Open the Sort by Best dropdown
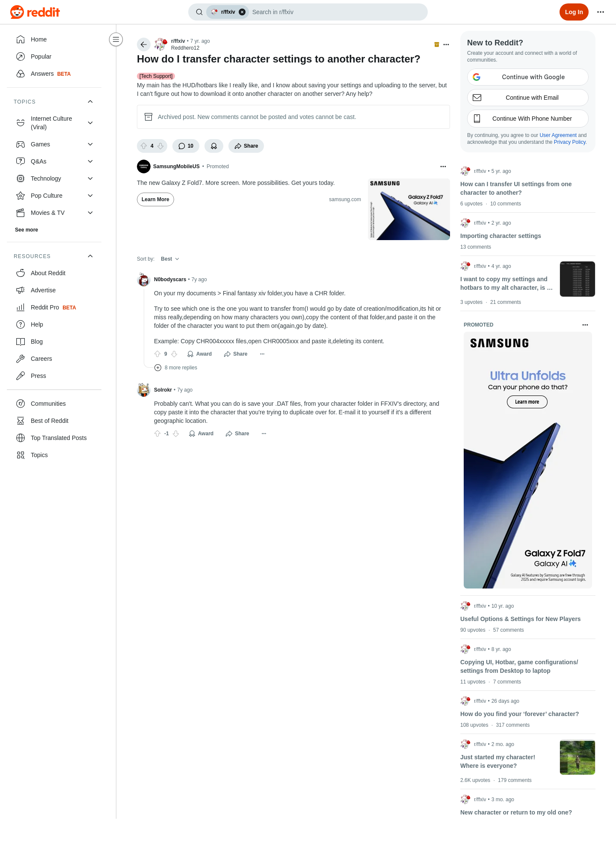The width and height of the screenshot is (616, 856). (x=170, y=259)
